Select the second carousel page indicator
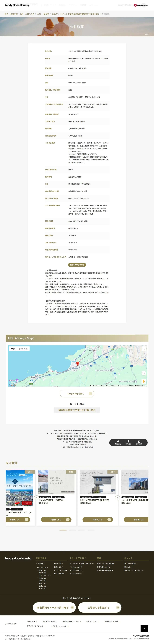Image resolution: width=154 pixels, height=644 pixels. click(x=72, y=530)
